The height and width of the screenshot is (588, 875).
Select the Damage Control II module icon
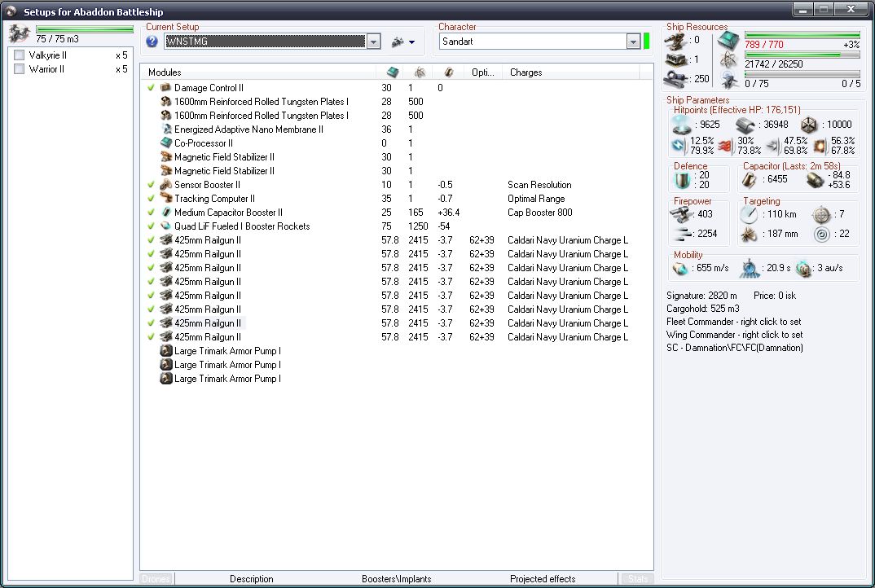(165, 88)
